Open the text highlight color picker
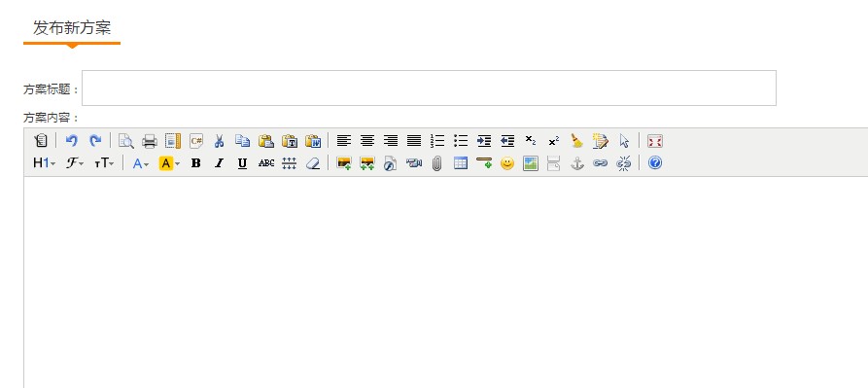The height and width of the screenshot is (388, 868). pos(169,163)
